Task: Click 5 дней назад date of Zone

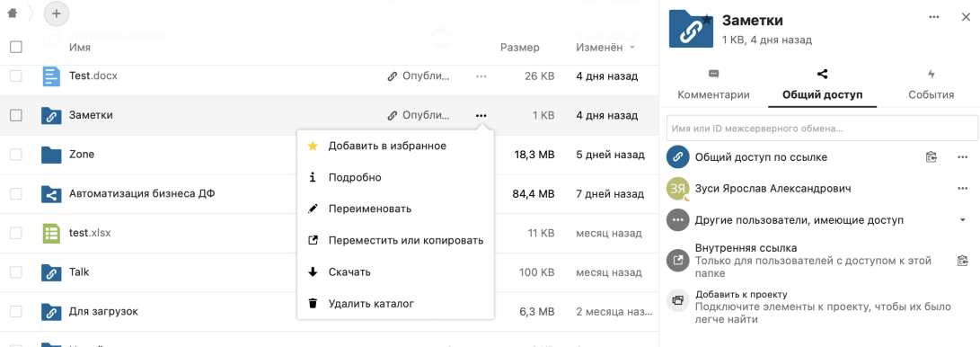Action: (610, 155)
